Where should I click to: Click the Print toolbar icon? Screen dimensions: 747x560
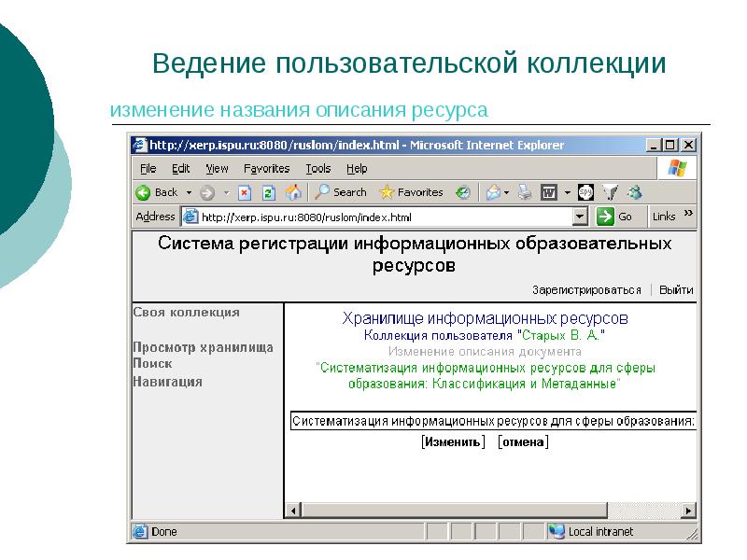526,192
